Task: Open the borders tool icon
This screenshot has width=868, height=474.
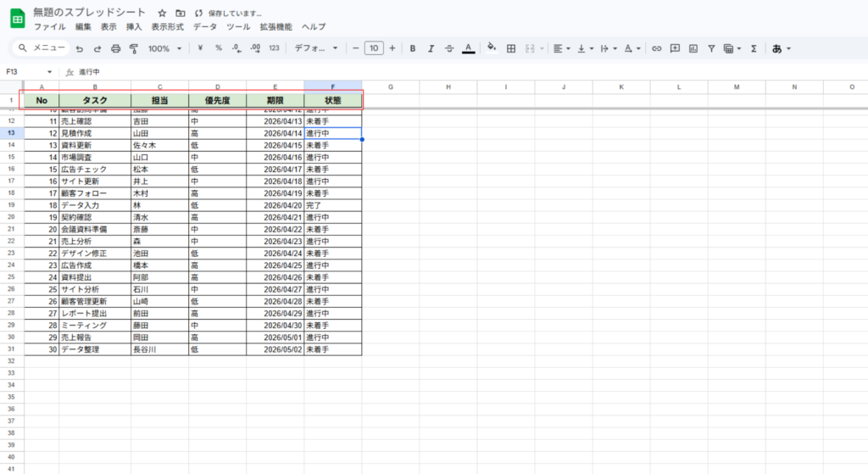Action: click(511, 48)
